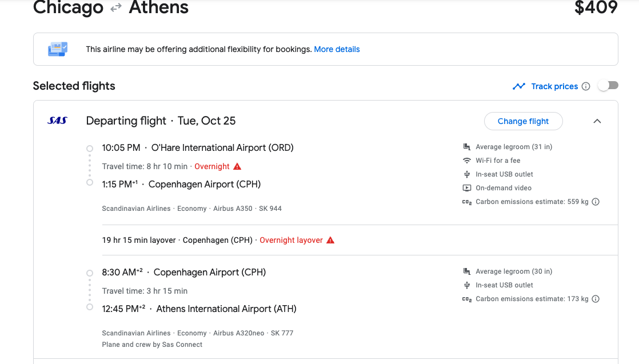Toggle the Track prices switch
Image resolution: width=639 pixels, height=364 pixels.
(608, 86)
